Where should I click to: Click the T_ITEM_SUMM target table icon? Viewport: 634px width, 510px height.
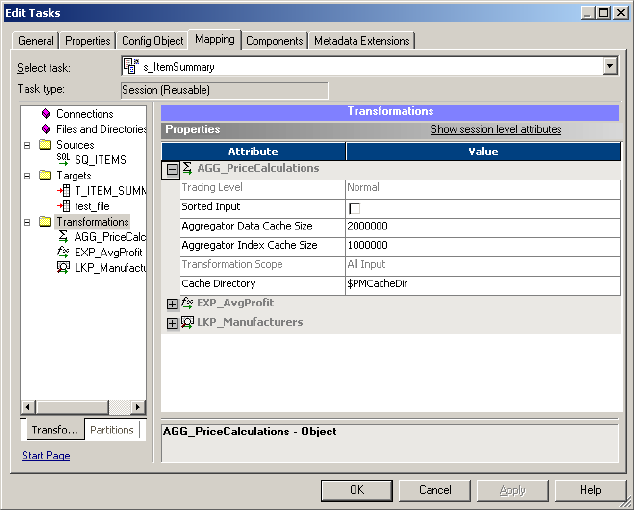(x=63, y=190)
